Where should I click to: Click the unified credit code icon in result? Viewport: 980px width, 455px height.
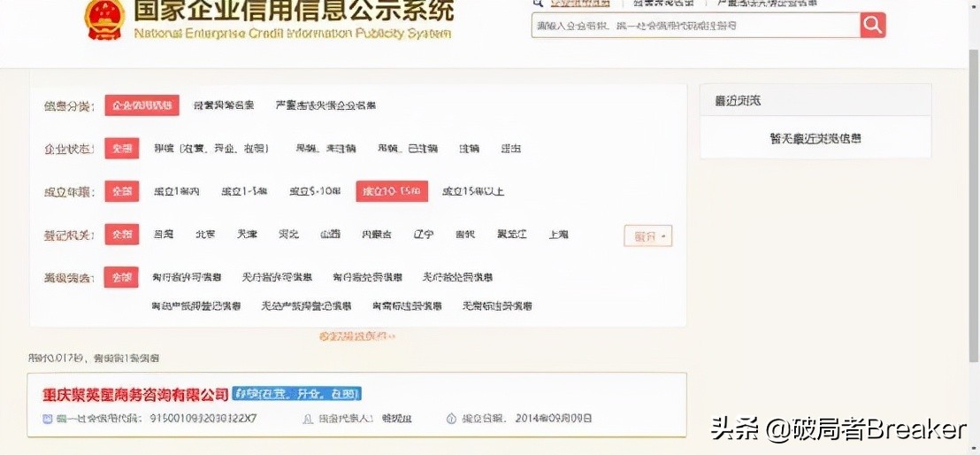tap(47, 419)
